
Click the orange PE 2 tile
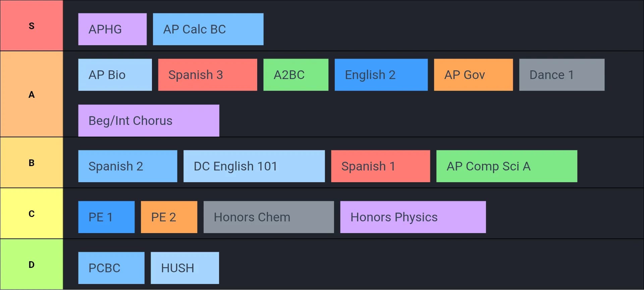[169, 217]
